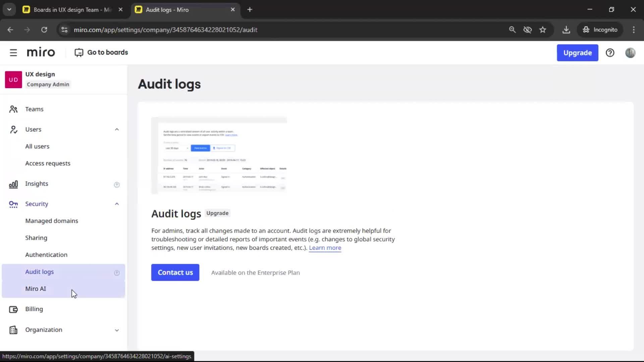
Task: Click the Organization building icon
Action: (13, 330)
